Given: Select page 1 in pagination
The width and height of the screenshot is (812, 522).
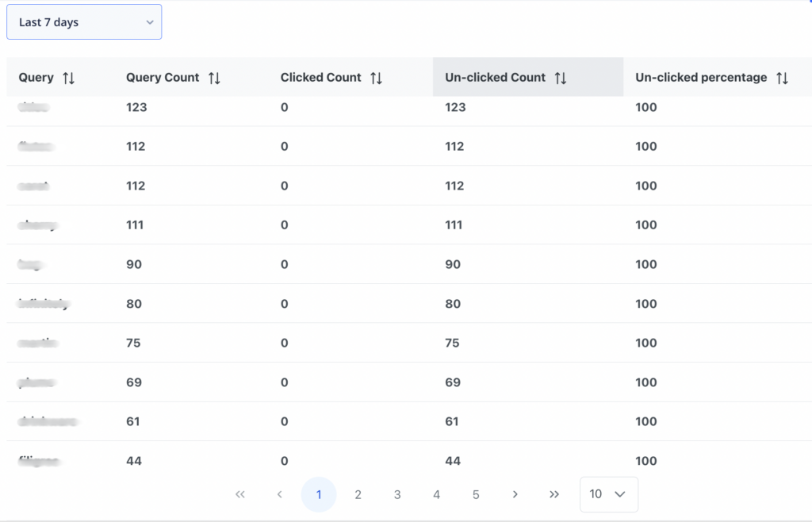Looking at the screenshot, I should [319, 494].
